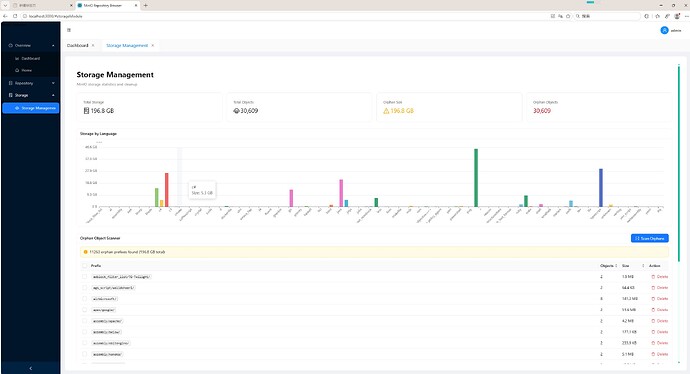Sort by the Objects column arrows

[x=616, y=266]
